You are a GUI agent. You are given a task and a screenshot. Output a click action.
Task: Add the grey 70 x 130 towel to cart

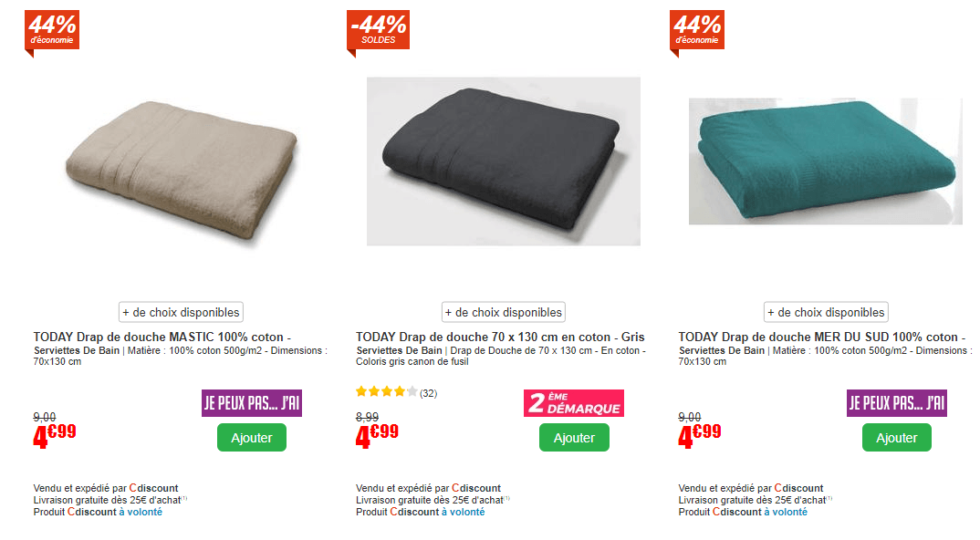[x=574, y=438]
